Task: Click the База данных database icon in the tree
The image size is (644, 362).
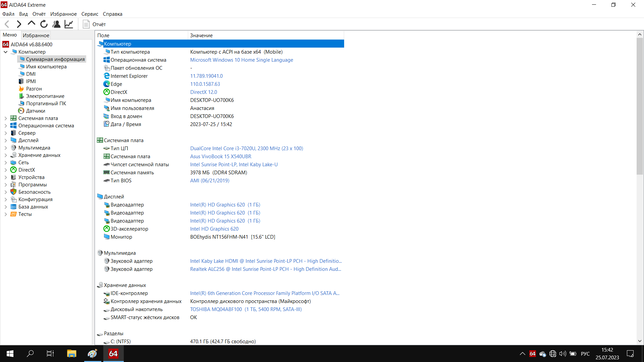Action: point(13,207)
